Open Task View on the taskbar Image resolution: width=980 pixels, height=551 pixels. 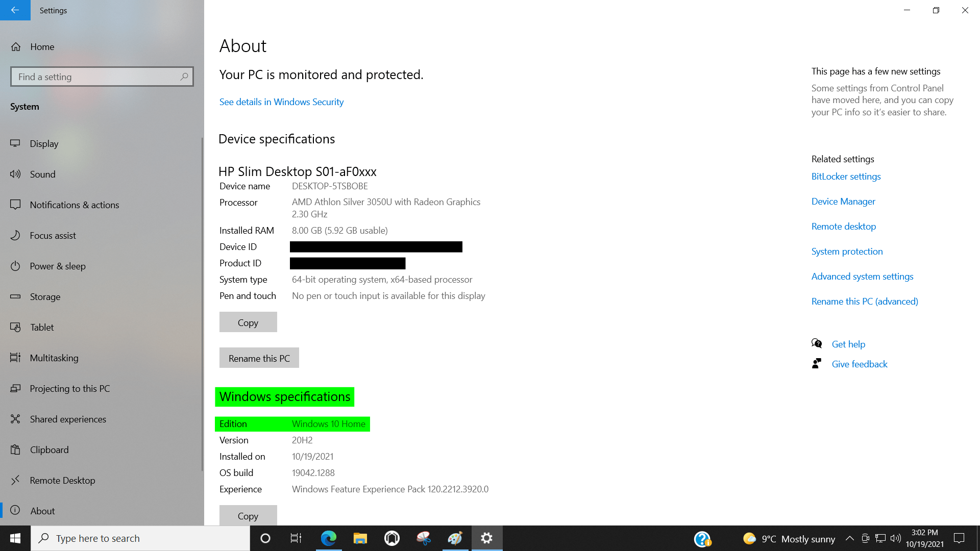coord(296,538)
